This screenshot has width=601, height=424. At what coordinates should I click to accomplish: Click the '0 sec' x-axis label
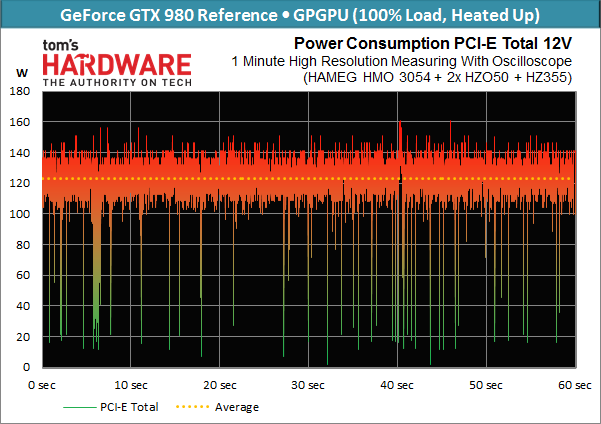tap(42, 385)
